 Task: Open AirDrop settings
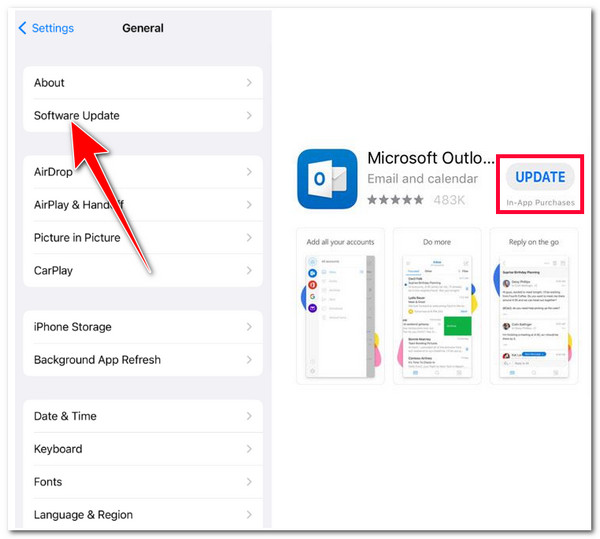[143, 172]
